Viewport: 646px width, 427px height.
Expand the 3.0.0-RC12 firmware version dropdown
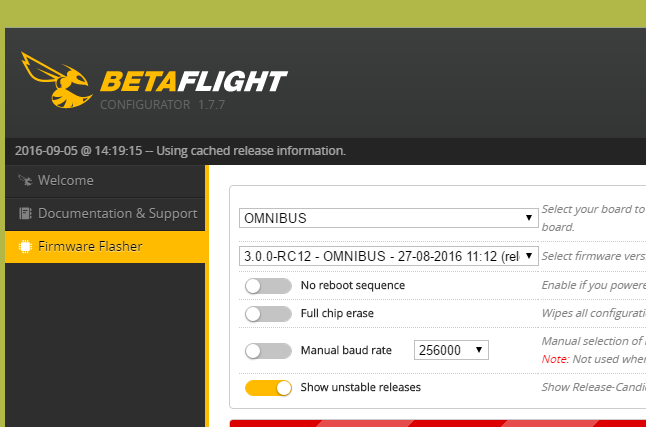(x=388, y=256)
